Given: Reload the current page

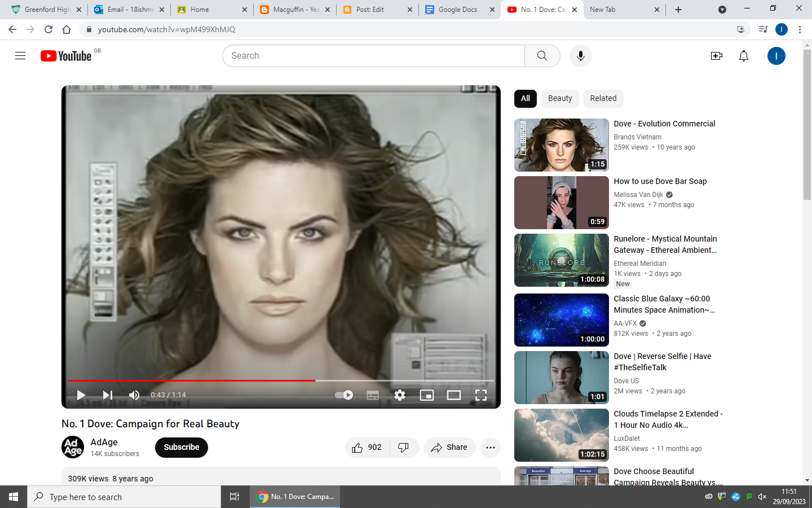Looking at the screenshot, I should (48, 29).
